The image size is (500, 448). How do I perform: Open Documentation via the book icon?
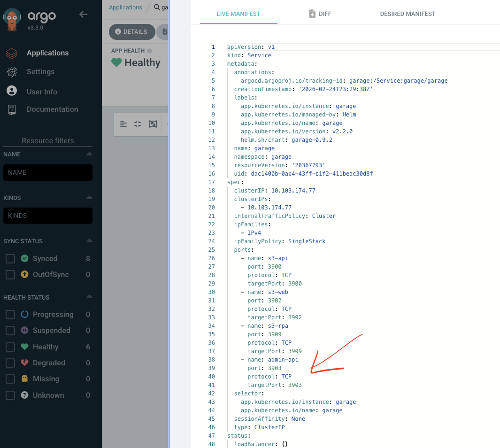click(12, 109)
